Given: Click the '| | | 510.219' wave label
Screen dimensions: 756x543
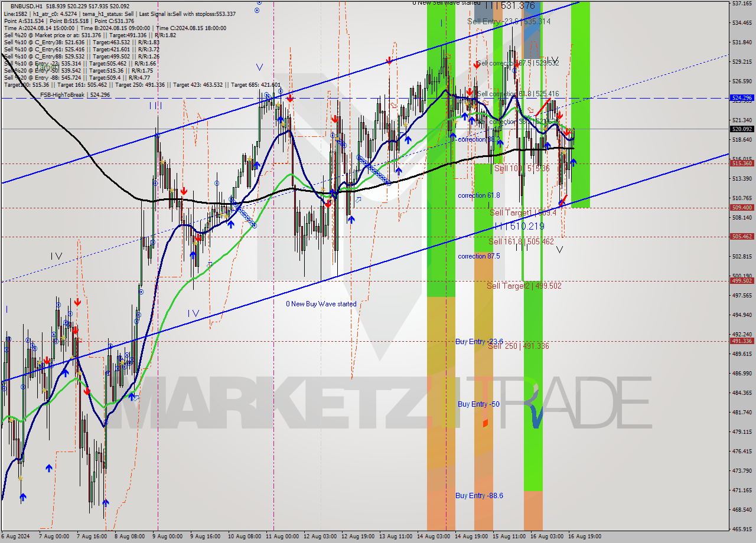Looking at the screenshot, I should click(x=519, y=226).
